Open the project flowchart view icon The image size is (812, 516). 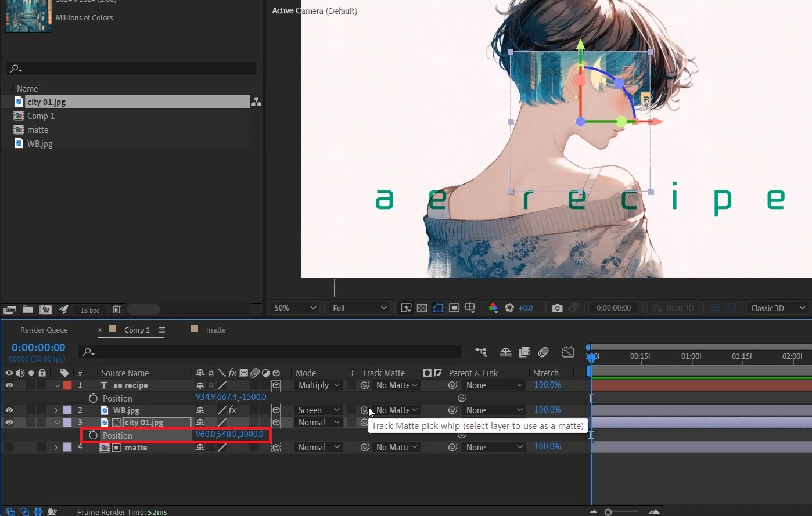pyautogui.click(x=256, y=102)
